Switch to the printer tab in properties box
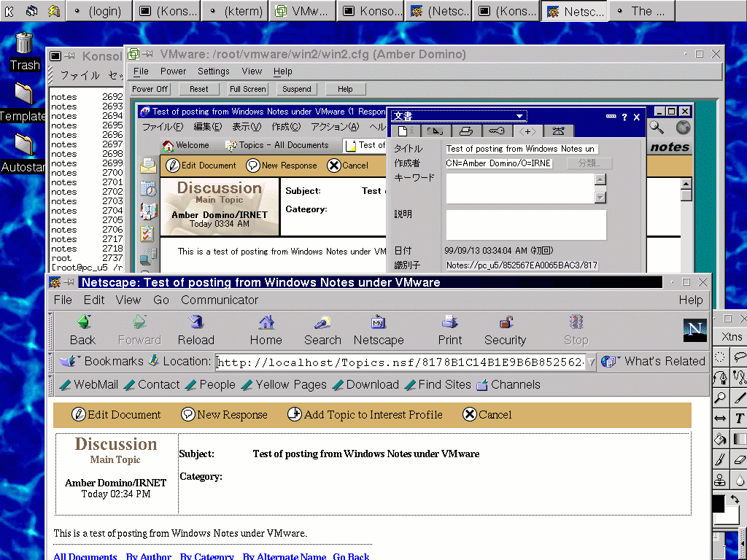Image resolution: width=747 pixels, height=560 pixels. tap(465, 131)
